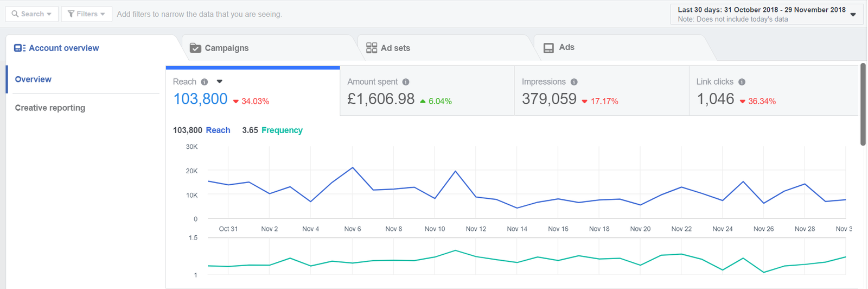
Task: Click the info icon next to Reach
Action: pos(205,82)
